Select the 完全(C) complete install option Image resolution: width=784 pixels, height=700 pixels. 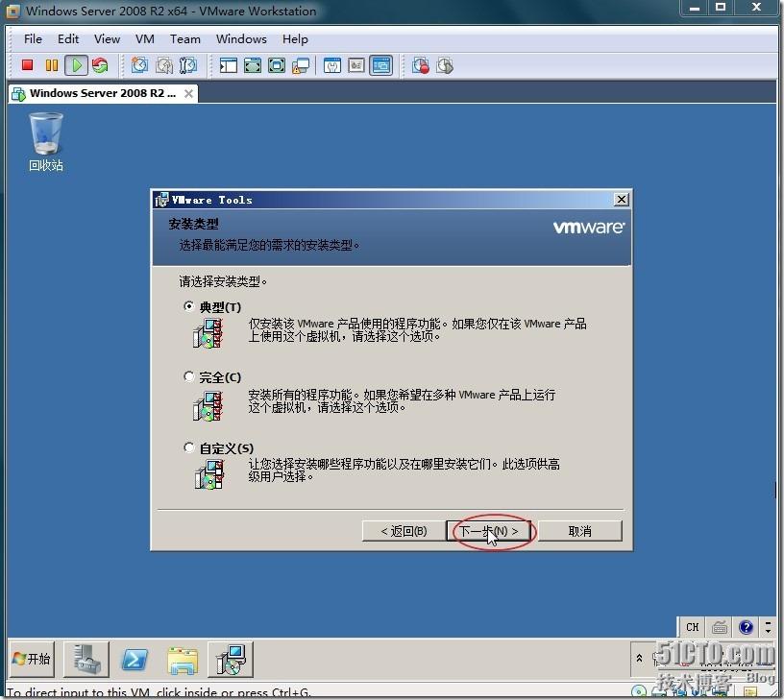pyautogui.click(x=188, y=376)
